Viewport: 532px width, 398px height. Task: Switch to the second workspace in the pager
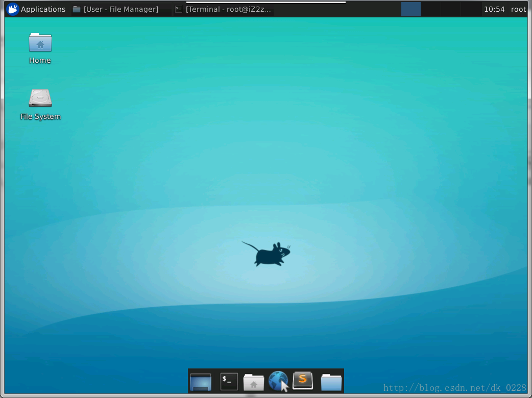coord(431,9)
